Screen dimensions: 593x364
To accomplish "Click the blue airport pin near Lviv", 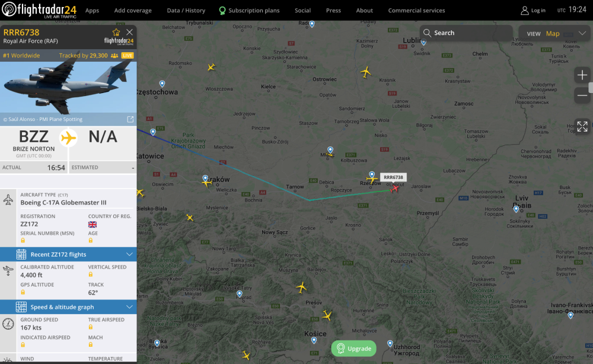I will (516, 209).
